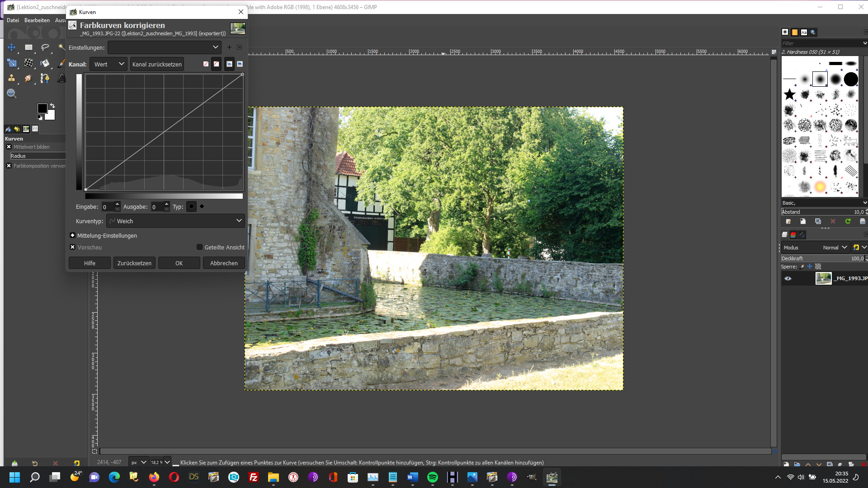868x488 pixels.
Task: Select the Clone stamp tool
Action: (x=12, y=78)
